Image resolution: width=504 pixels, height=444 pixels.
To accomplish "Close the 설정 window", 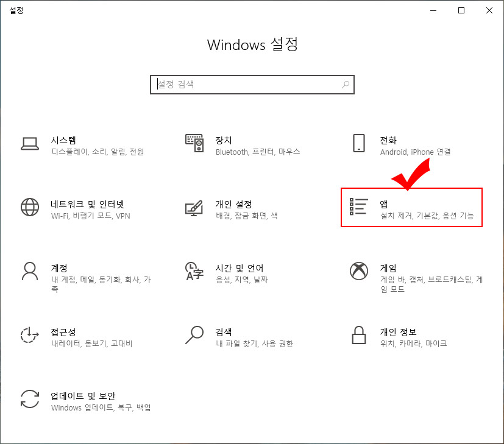I will point(489,10).
